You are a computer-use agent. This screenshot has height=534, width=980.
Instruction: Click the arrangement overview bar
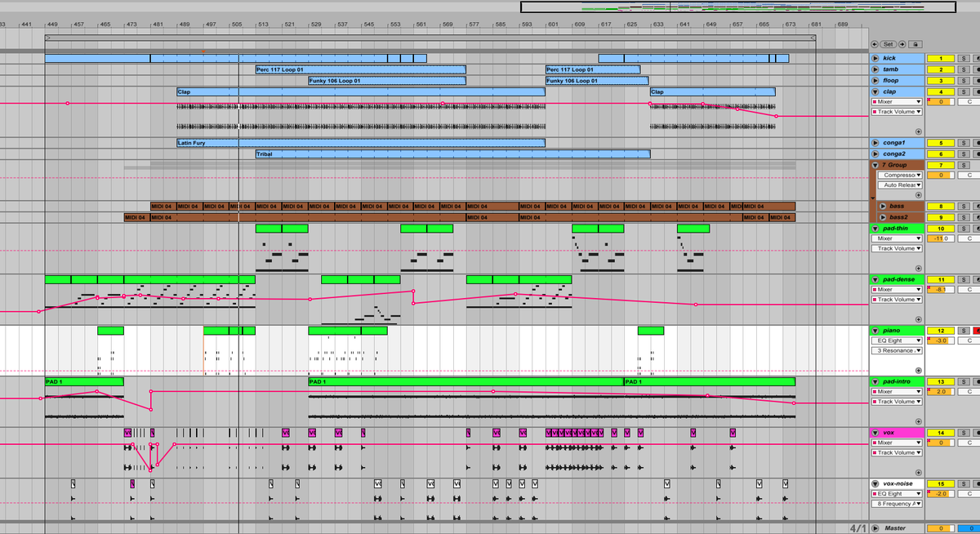tap(737, 7)
